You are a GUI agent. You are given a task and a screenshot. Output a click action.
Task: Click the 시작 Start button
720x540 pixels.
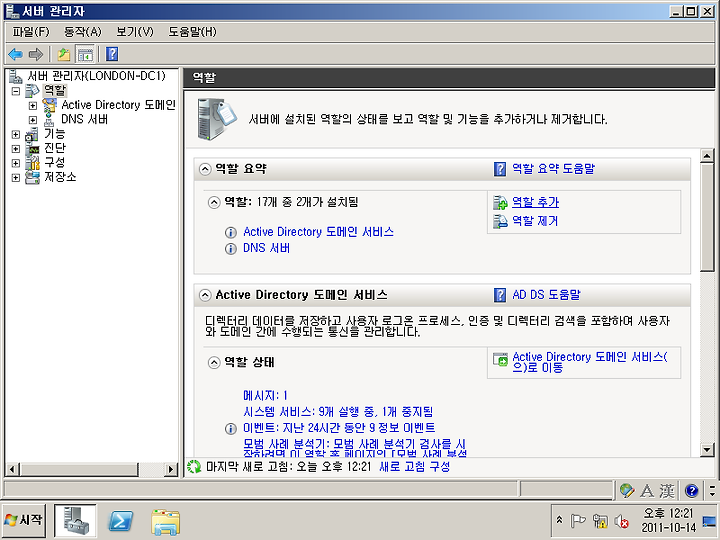[x=23, y=521]
